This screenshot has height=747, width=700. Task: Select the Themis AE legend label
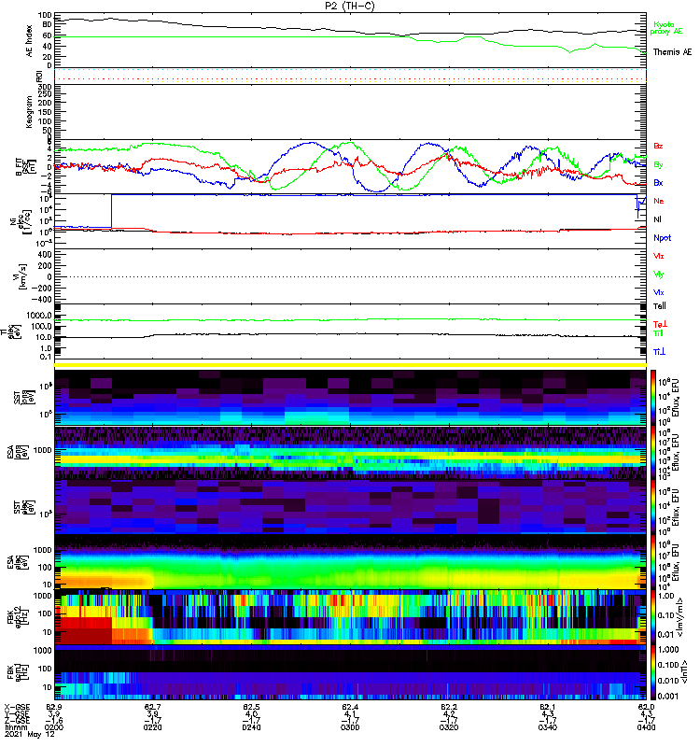pos(672,52)
